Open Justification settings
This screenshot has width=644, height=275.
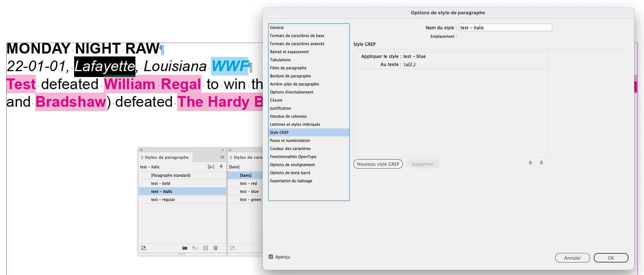click(x=309, y=108)
